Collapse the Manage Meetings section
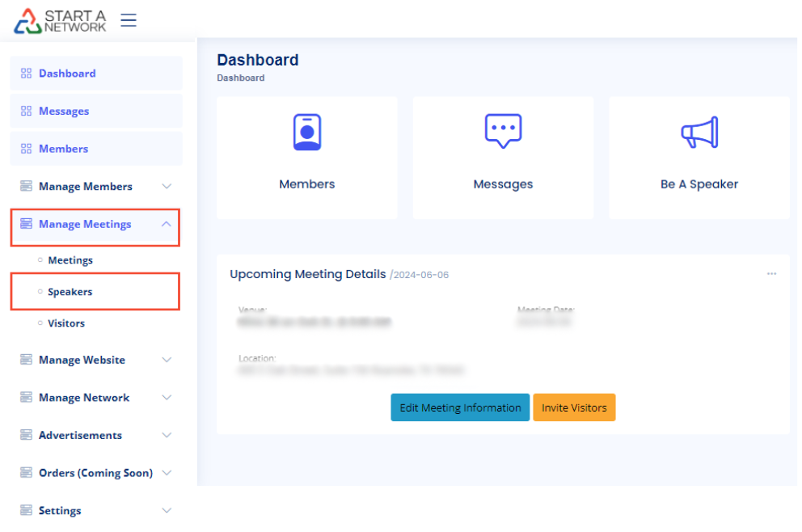The height and width of the screenshot is (532, 802). pyautogui.click(x=167, y=224)
